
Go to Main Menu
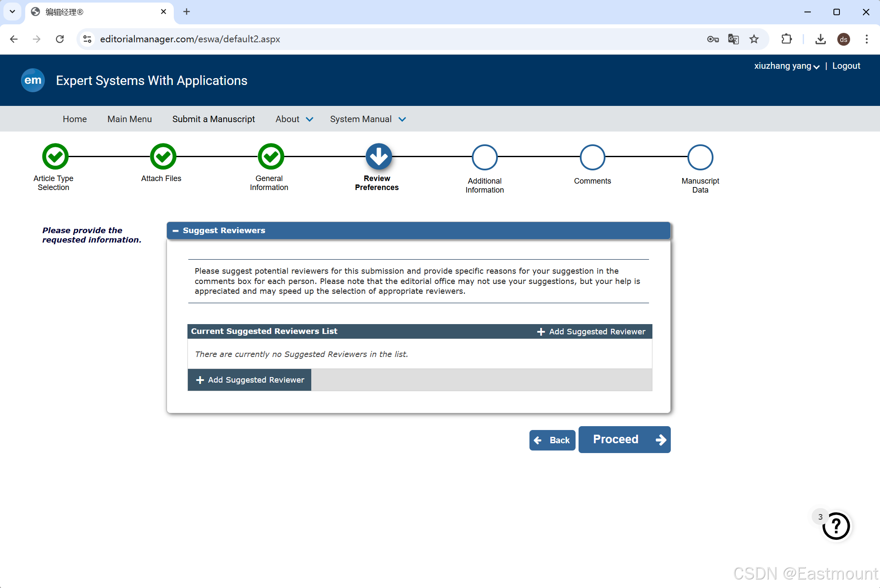[x=129, y=119]
